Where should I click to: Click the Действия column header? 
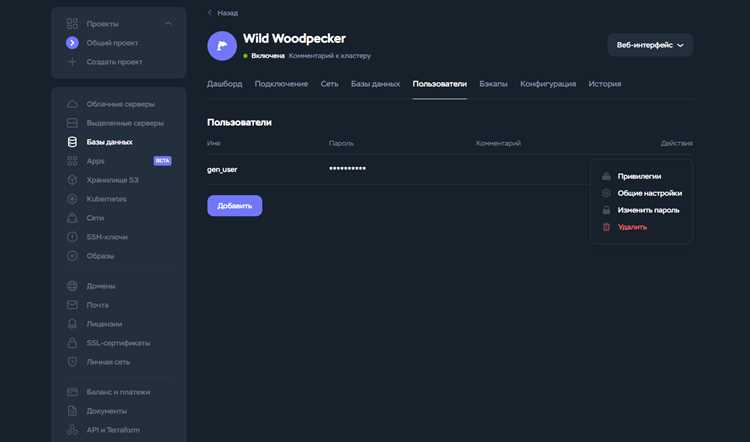[x=676, y=143]
